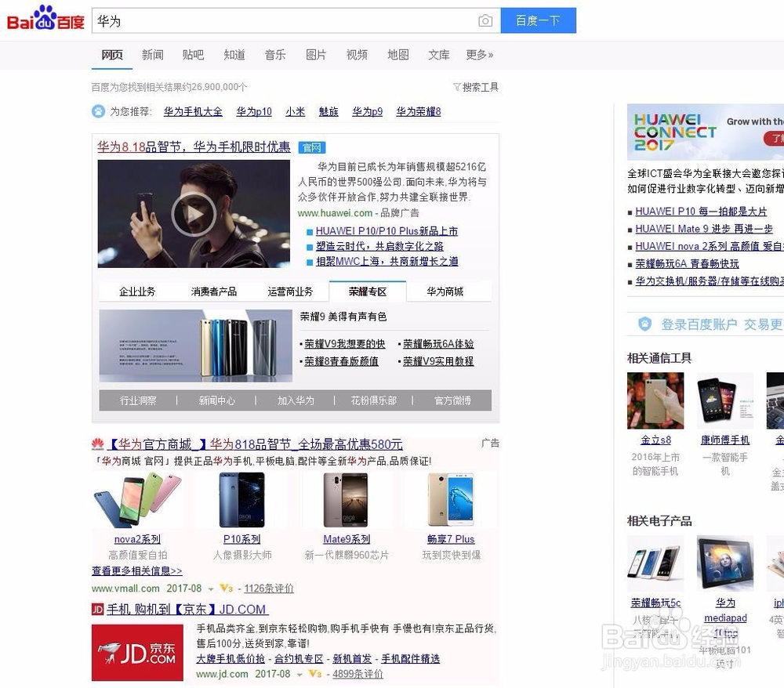The width and height of the screenshot is (784, 688).
Task: Click 行业洞察 in gray bar
Action: pyautogui.click(x=138, y=400)
